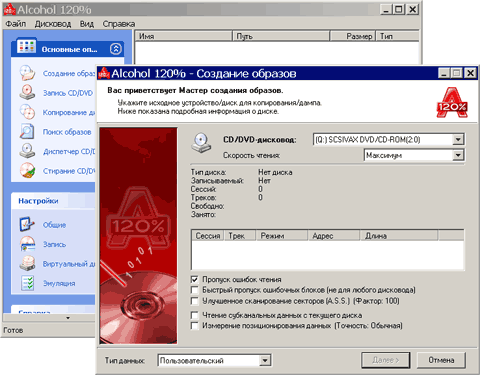
Task: Click the Поиск образов magnifier icon
Action: click(27, 131)
